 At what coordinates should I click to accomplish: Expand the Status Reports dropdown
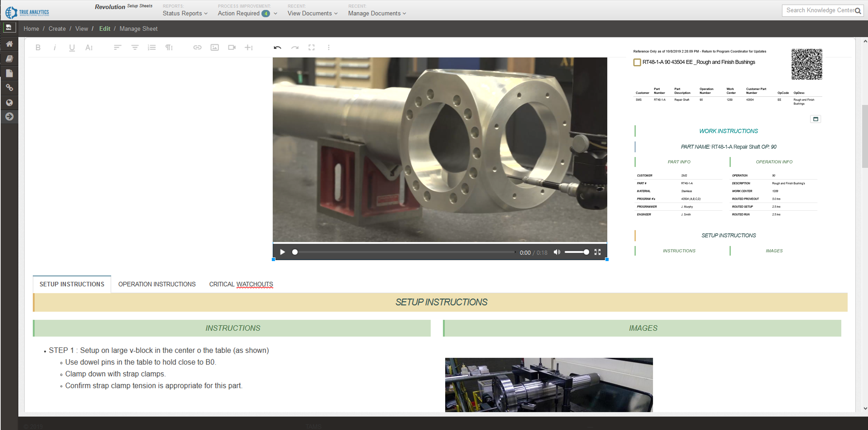185,14
